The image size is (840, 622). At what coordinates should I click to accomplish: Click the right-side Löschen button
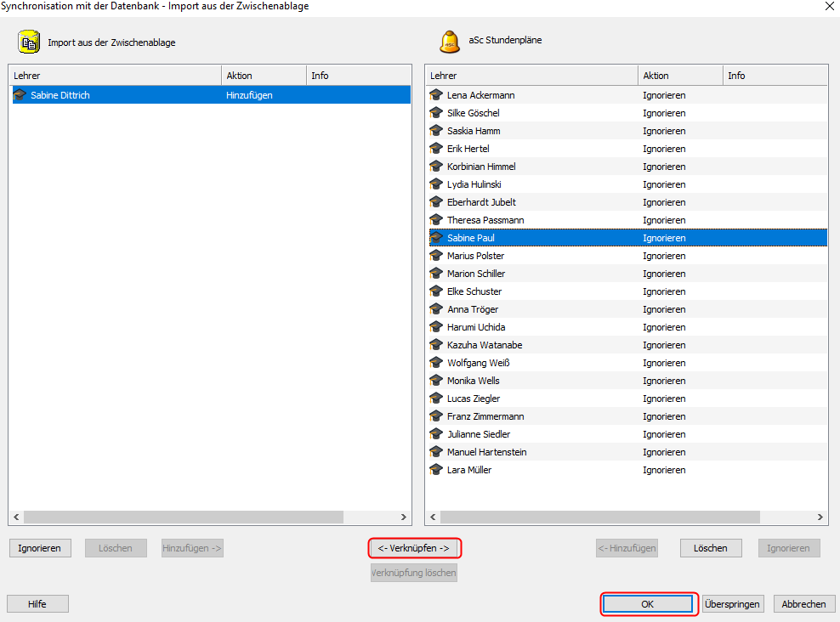(x=710, y=548)
